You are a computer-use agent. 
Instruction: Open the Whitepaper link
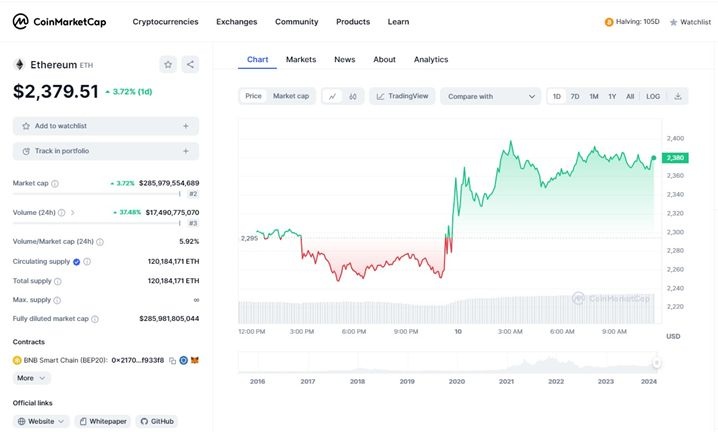pos(103,421)
